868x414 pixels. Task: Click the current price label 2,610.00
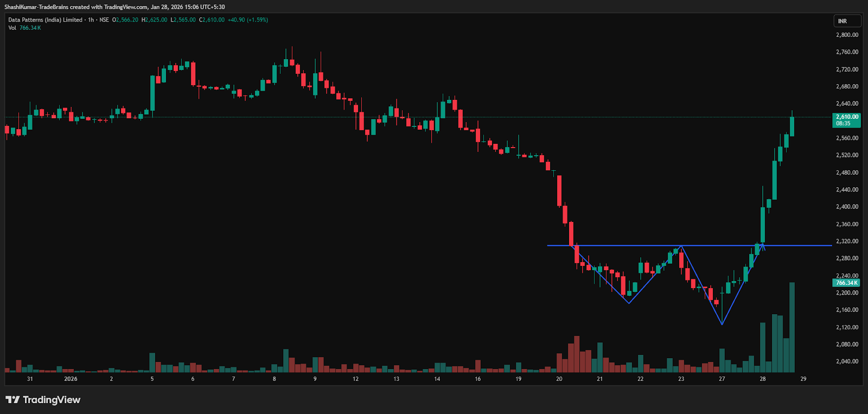[846, 117]
